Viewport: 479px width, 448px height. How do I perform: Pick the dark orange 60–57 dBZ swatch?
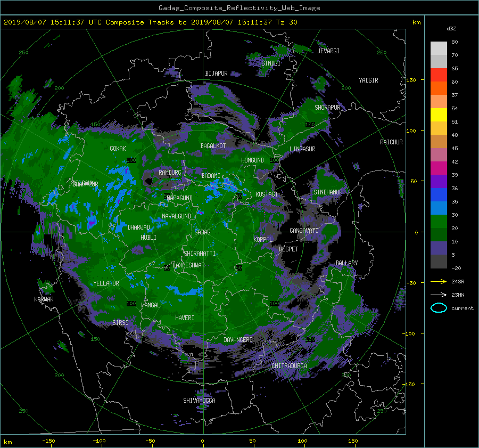[439, 88]
